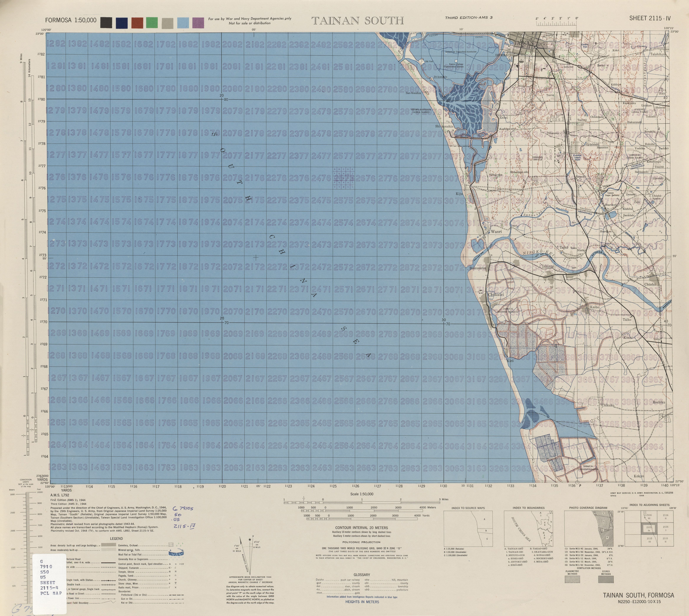Click the black color swatch at top
689x616 pixels.
(106, 22)
